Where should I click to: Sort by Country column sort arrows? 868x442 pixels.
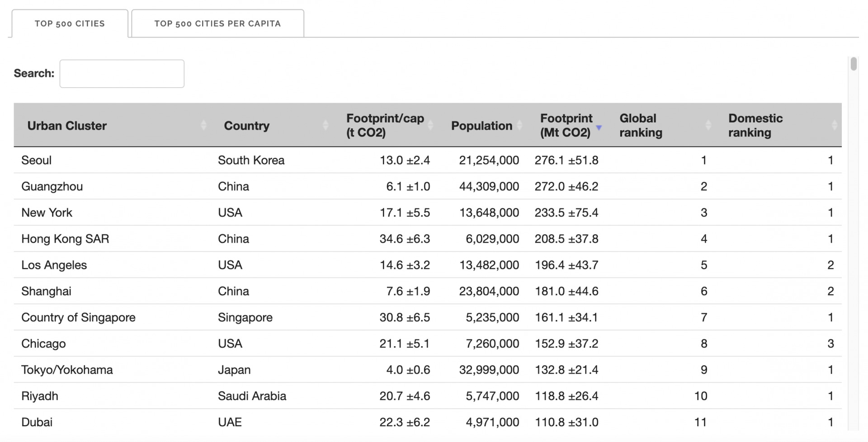(x=325, y=125)
